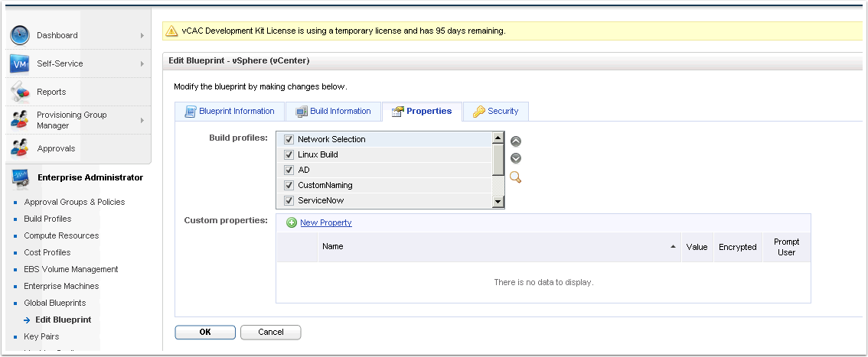Select Edit Blueprint in sidebar
868x357 pixels.
click(63, 320)
